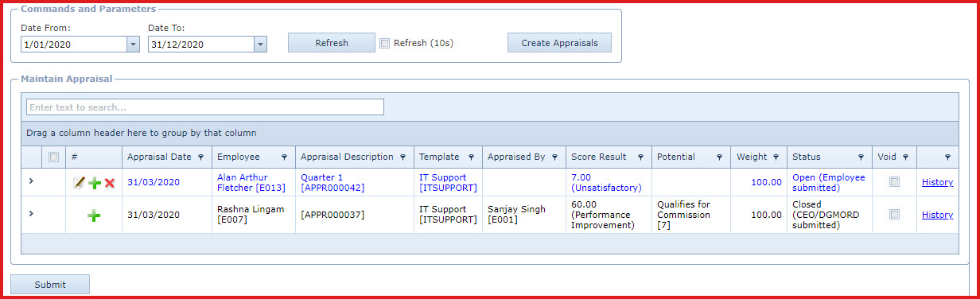This screenshot has width=980, height=299.
Task: Click the Refresh button
Action: tap(332, 43)
